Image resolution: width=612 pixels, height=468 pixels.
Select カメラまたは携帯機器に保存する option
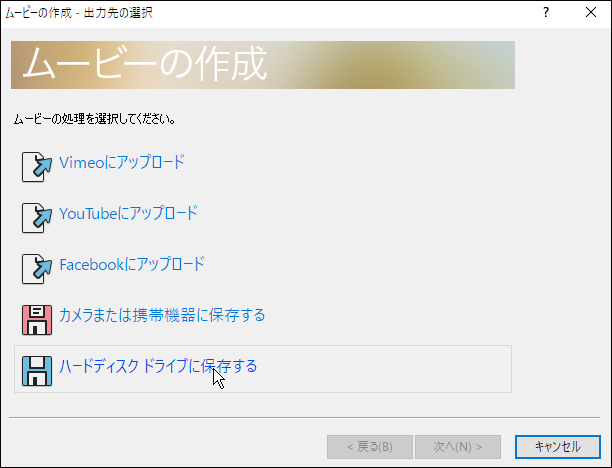(x=162, y=315)
